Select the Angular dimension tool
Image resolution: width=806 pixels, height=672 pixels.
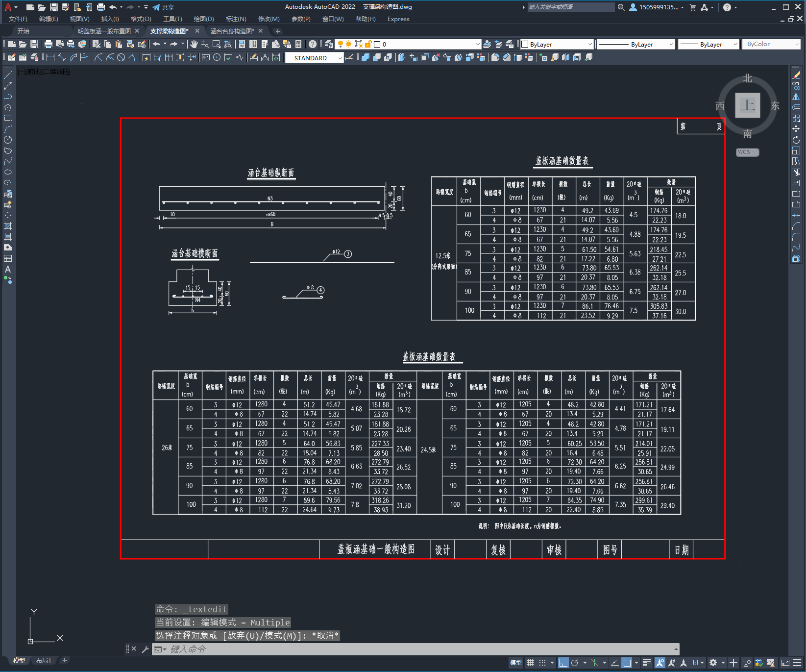132,57
